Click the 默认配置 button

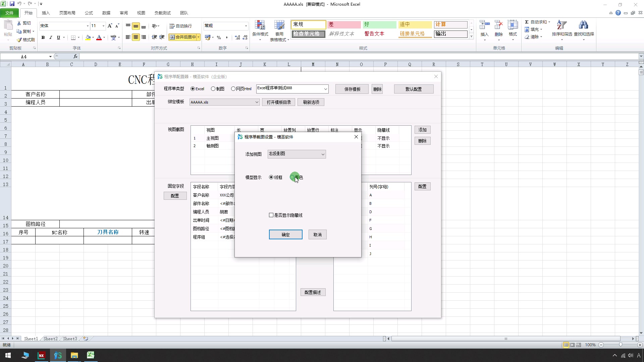click(x=414, y=89)
